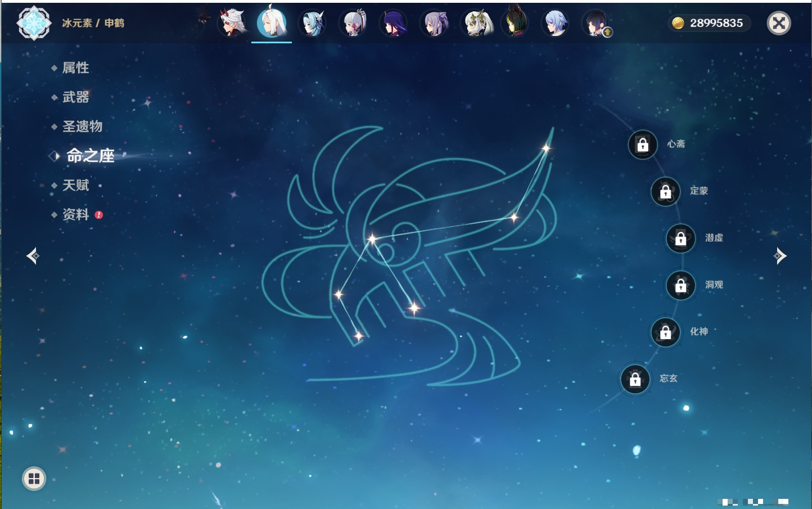Open the locked 心斋 constellation node
Image resolution: width=812 pixels, height=509 pixels.
pyautogui.click(x=643, y=145)
